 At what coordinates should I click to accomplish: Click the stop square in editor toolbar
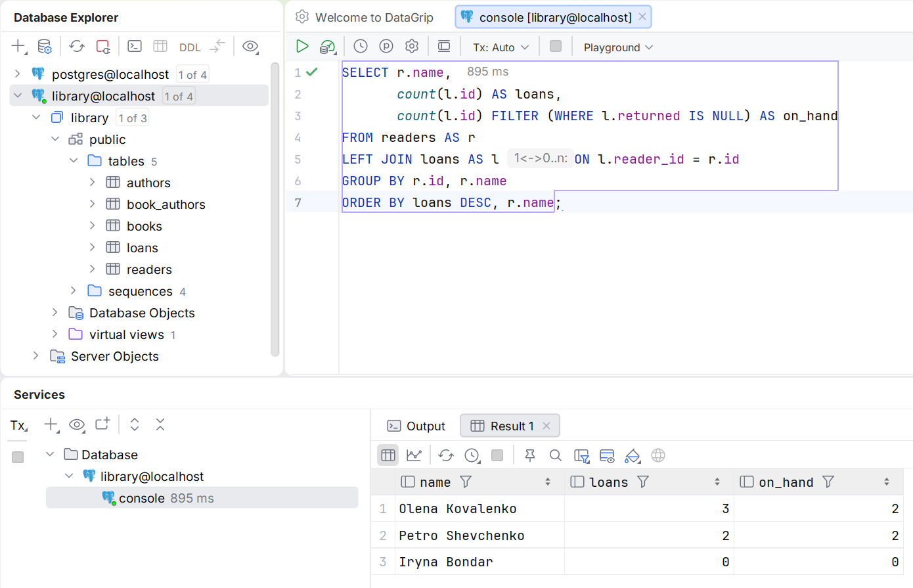(556, 46)
